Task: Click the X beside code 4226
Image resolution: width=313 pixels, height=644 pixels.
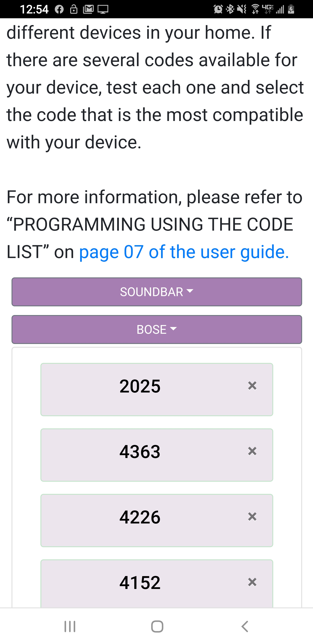Action: click(x=252, y=517)
